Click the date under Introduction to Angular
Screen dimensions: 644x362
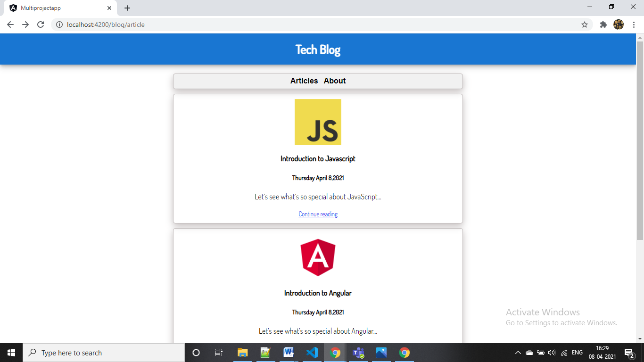pos(318,313)
